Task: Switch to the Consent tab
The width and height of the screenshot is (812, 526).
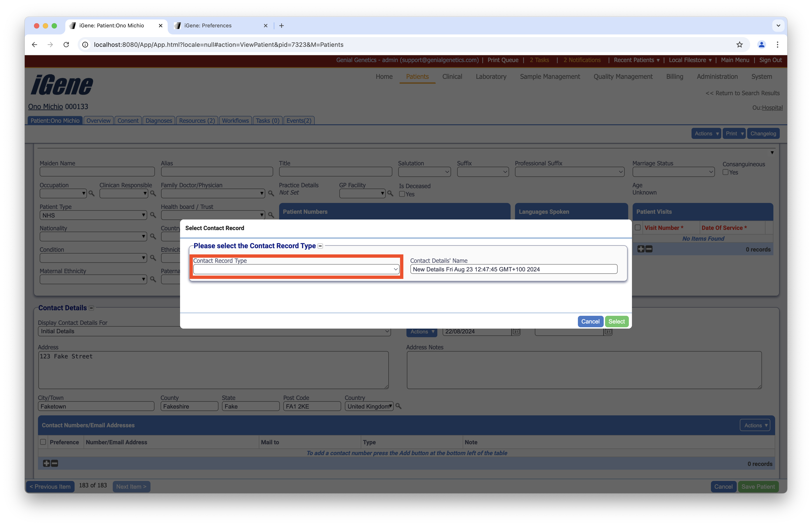Action: tap(128, 121)
